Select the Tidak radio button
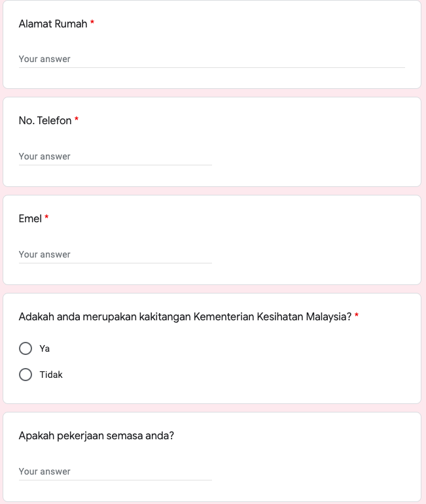Screen dimensions: 426x504 click(x=26, y=375)
